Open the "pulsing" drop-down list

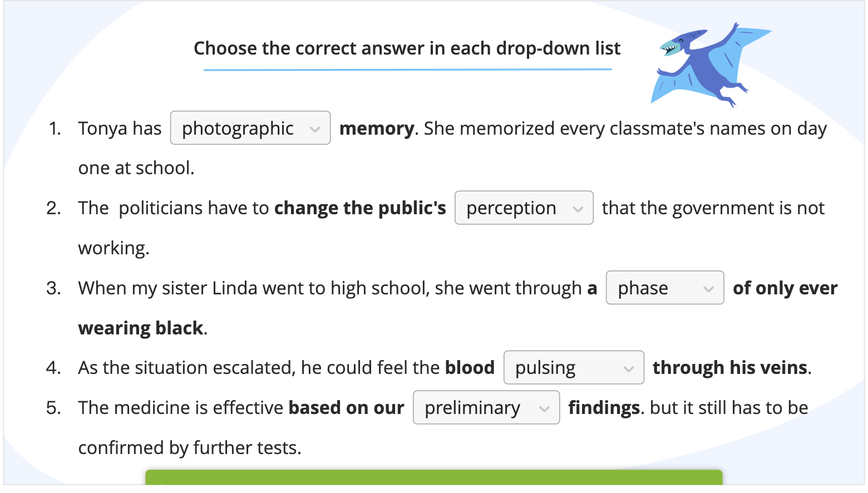click(574, 367)
